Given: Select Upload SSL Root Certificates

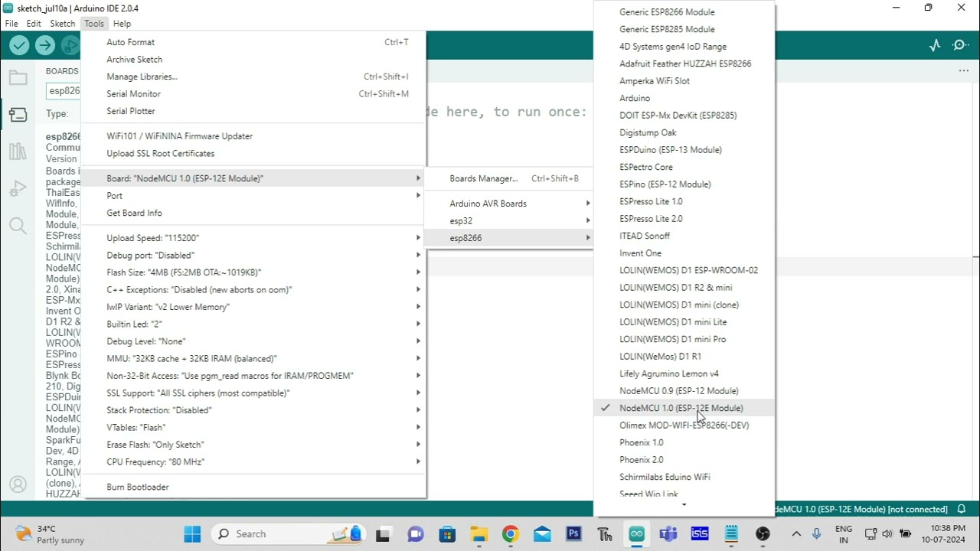Looking at the screenshot, I should pyautogui.click(x=253, y=153).
